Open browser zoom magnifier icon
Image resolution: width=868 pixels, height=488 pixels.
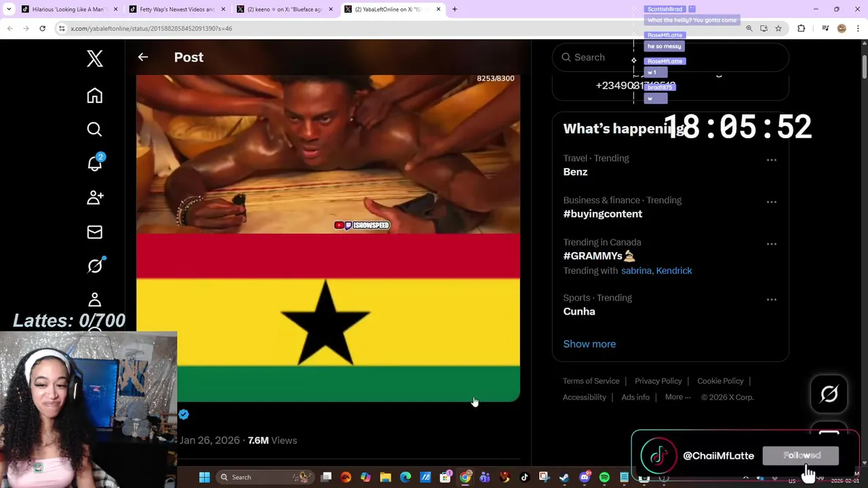[749, 28]
